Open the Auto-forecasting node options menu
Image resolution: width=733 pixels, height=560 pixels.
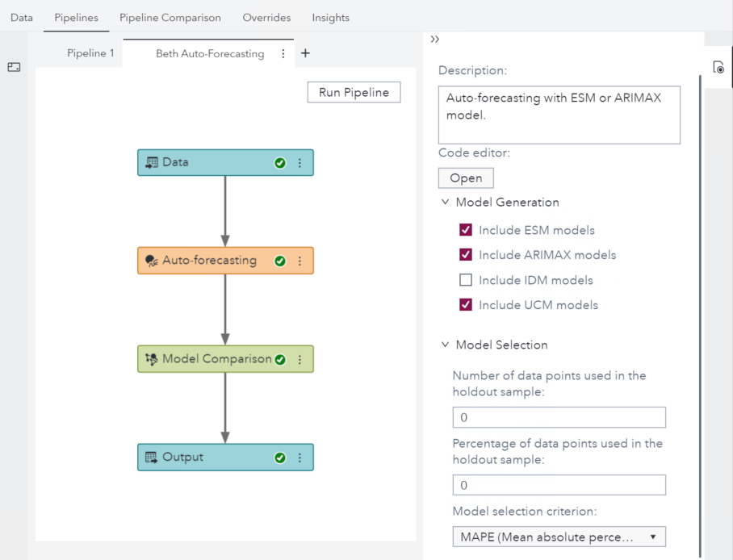click(300, 261)
